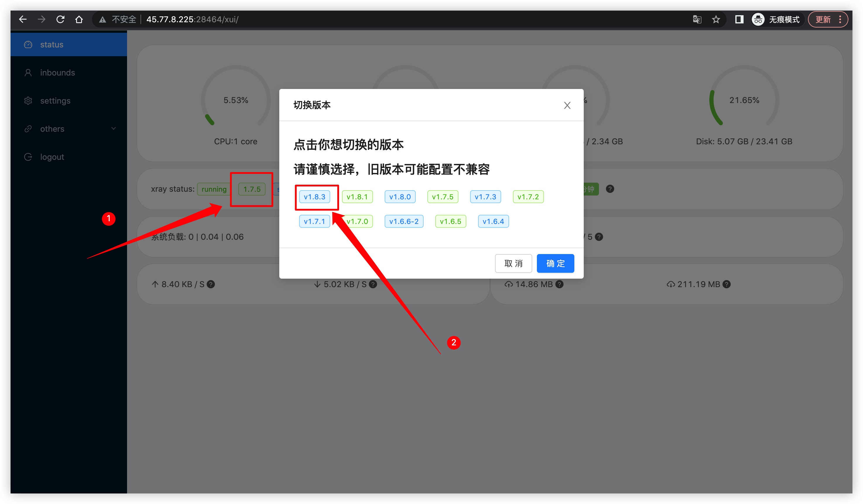Click help icon next to 14.86 MB
The width and height of the screenshot is (863, 504).
pyautogui.click(x=560, y=284)
